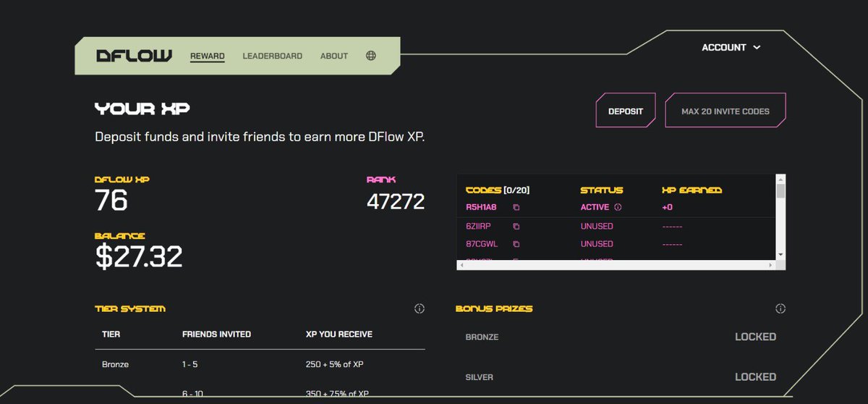
Task: Copy the R5H1A8 invite code
Action: tap(516, 207)
